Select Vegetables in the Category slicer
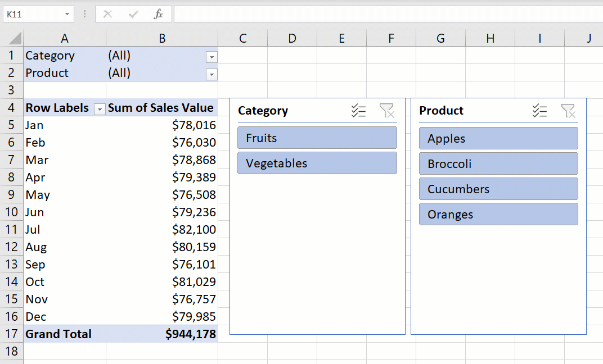Viewport: 603px width, 364px height. tap(317, 163)
